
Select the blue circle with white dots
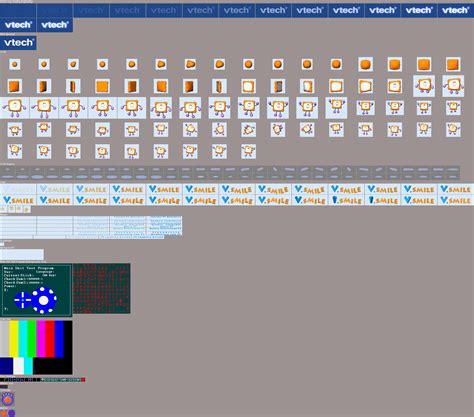[x=44, y=300]
